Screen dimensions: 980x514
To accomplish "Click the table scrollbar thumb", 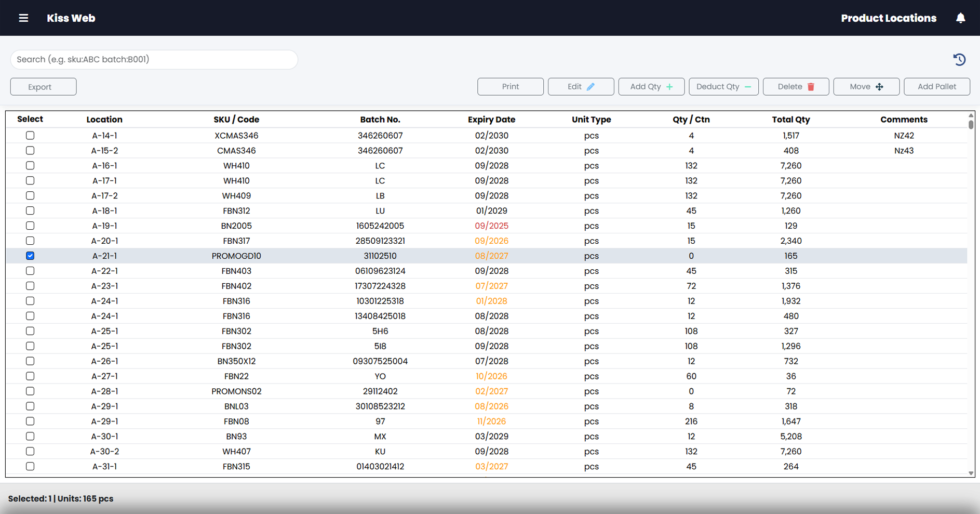I will tap(971, 124).
